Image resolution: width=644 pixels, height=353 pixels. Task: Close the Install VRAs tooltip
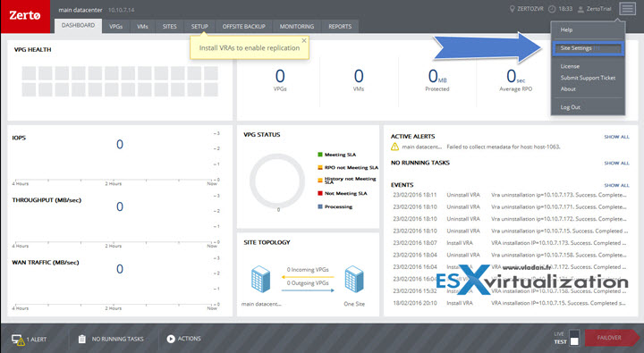(304, 40)
